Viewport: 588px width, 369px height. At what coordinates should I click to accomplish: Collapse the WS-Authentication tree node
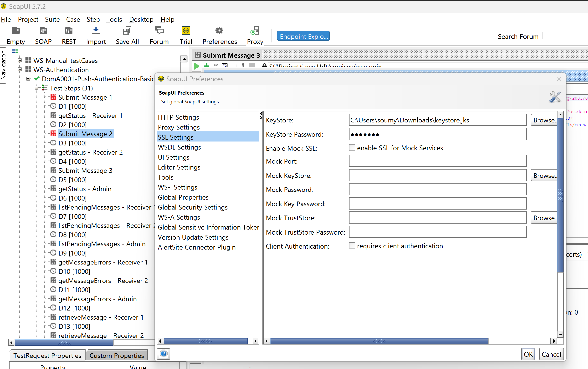point(20,70)
